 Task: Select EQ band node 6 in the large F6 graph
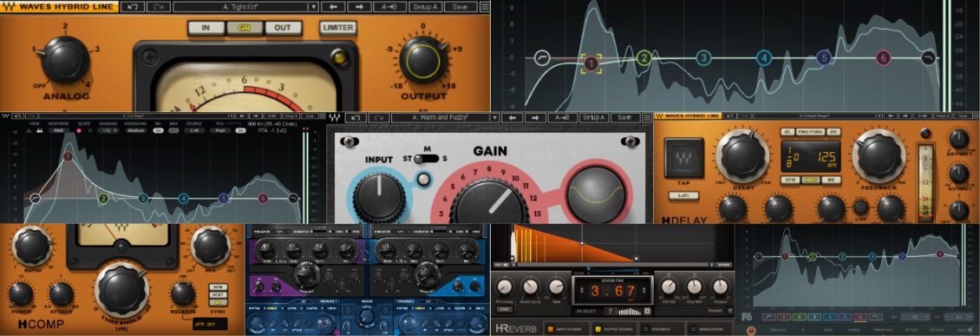coord(883,58)
